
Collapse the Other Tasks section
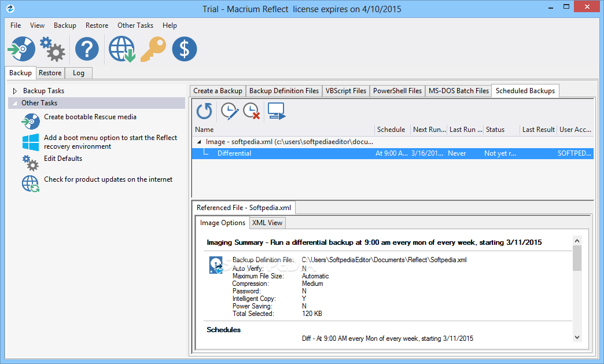click(x=15, y=103)
